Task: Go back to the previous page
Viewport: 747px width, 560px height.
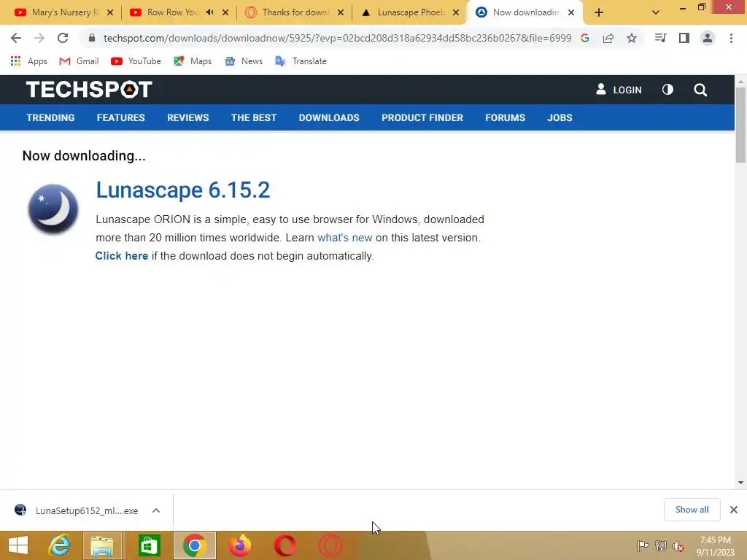Action: [x=16, y=38]
